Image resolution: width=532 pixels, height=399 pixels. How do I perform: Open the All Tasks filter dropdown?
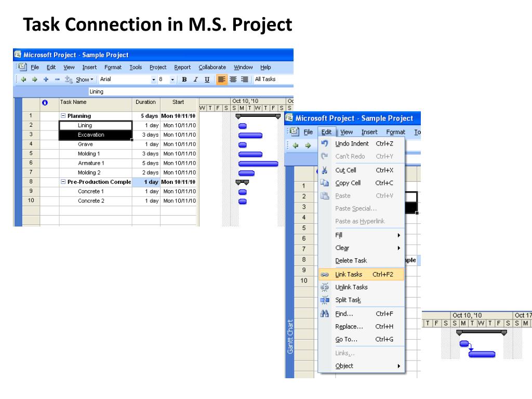pyautogui.click(x=273, y=79)
